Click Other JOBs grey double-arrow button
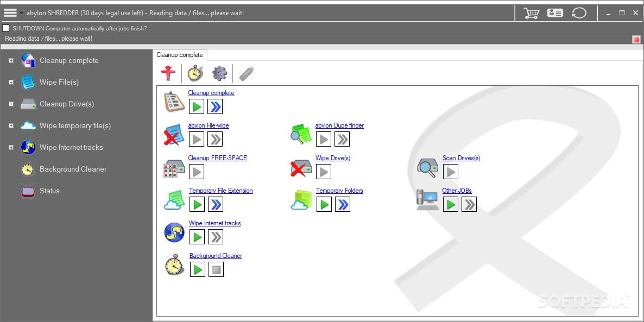The image size is (644, 322). pos(470,204)
